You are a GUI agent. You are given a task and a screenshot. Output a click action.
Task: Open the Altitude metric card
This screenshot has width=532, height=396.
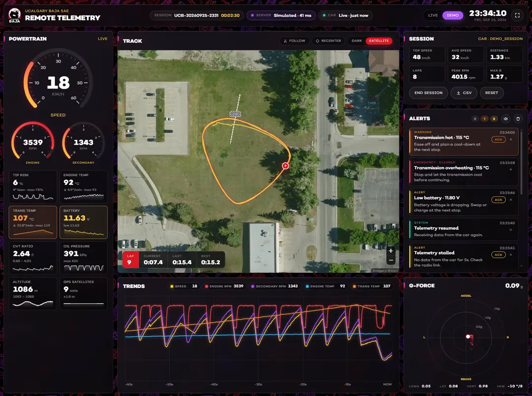click(33, 293)
